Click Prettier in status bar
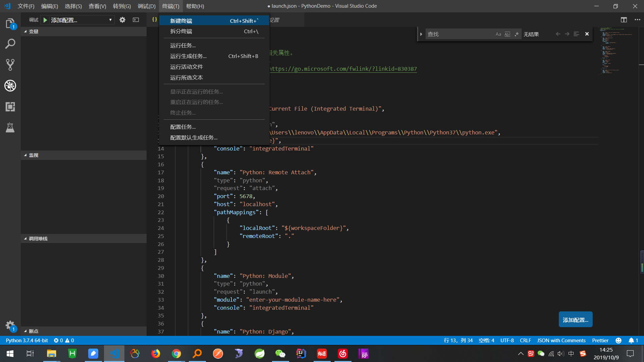644x362 pixels. click(x=600, y=340)
